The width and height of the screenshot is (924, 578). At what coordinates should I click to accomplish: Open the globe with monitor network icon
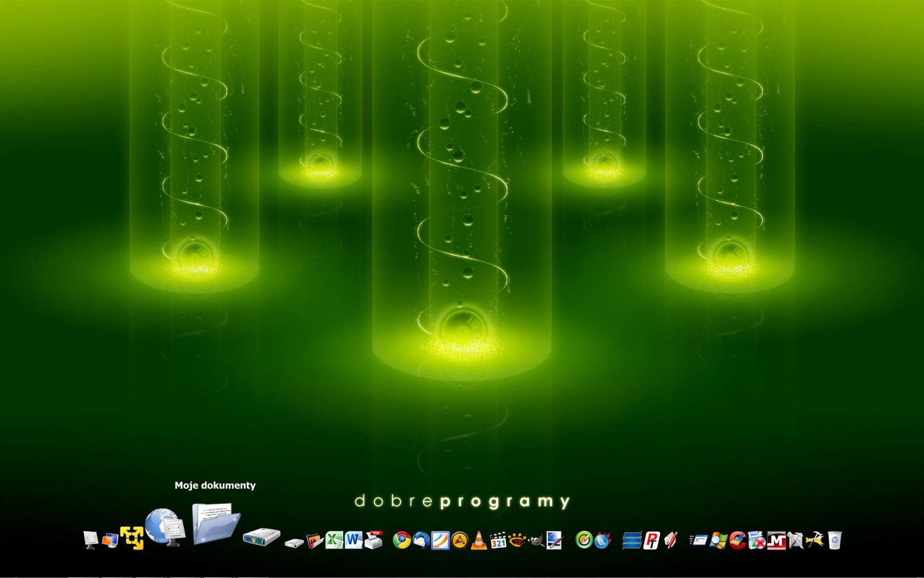(165, 527)
